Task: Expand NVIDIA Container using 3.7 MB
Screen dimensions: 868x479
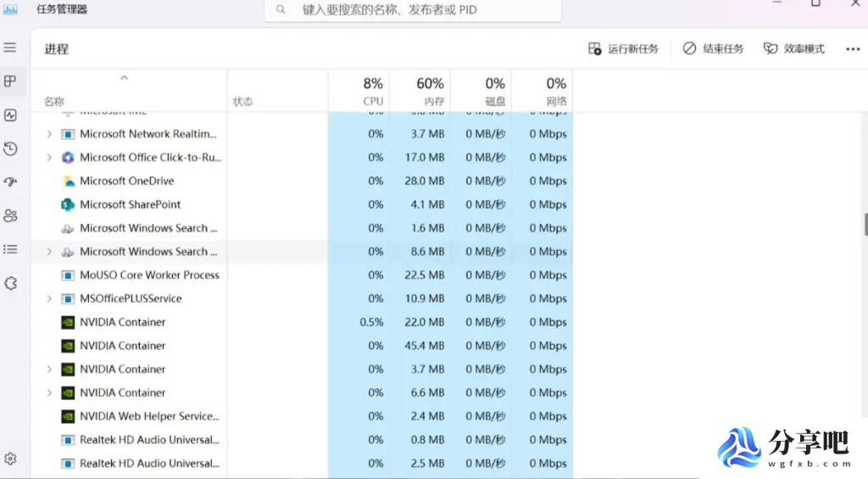Action: (x=49, y=370)
